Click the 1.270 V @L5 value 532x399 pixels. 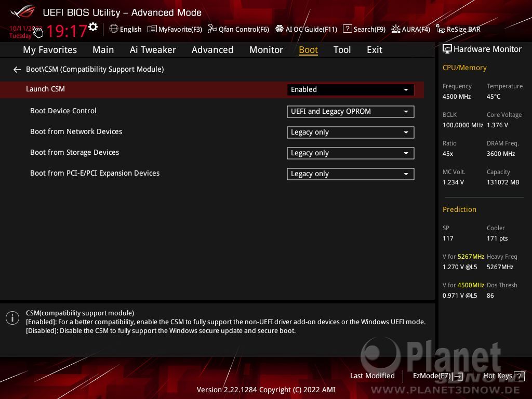click(460, 267)
